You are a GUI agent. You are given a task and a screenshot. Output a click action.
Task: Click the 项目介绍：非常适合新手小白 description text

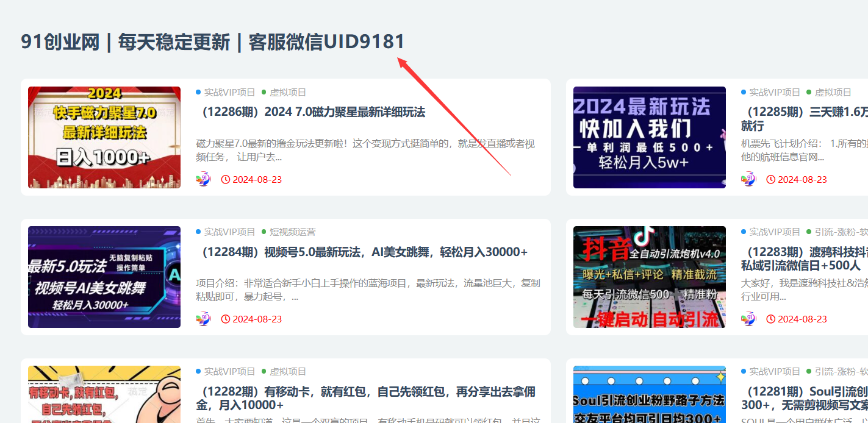point(368,290)
